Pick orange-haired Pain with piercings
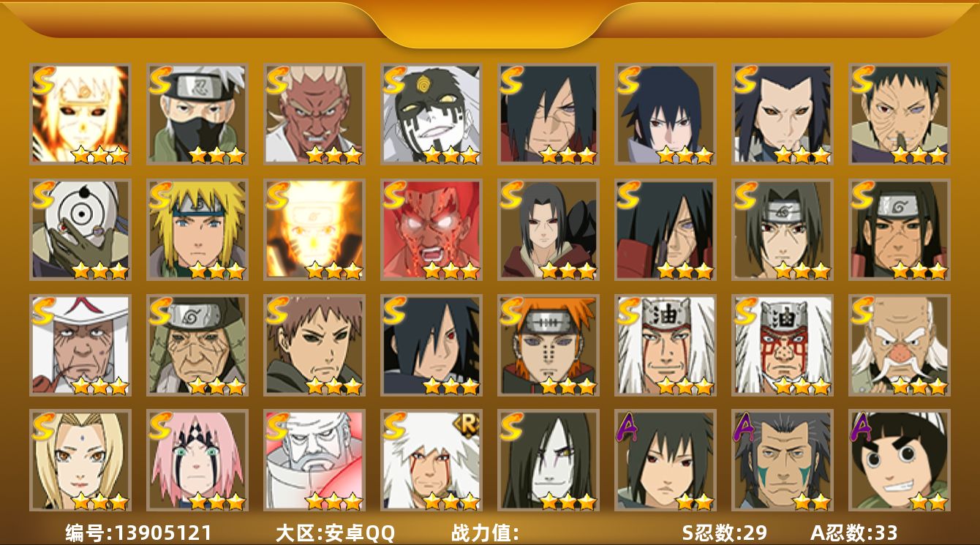Screen dimensions: 980x545 click(x=549, y=345)
